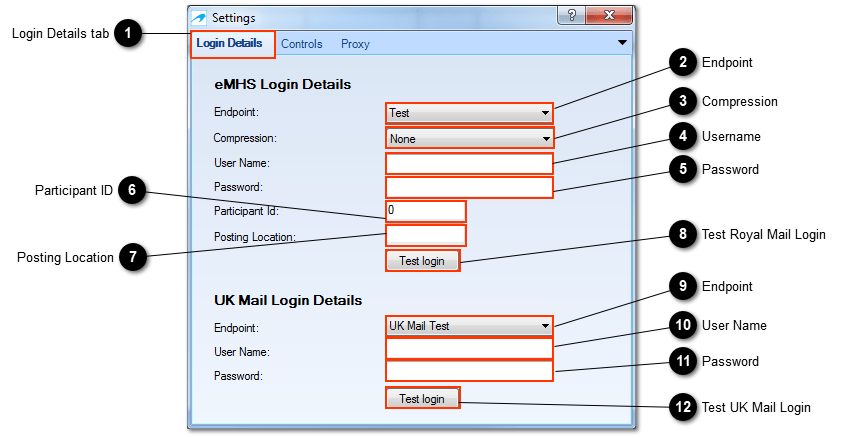
Task: Click Test login under eMHS Login Details
Action: [423, 261]
